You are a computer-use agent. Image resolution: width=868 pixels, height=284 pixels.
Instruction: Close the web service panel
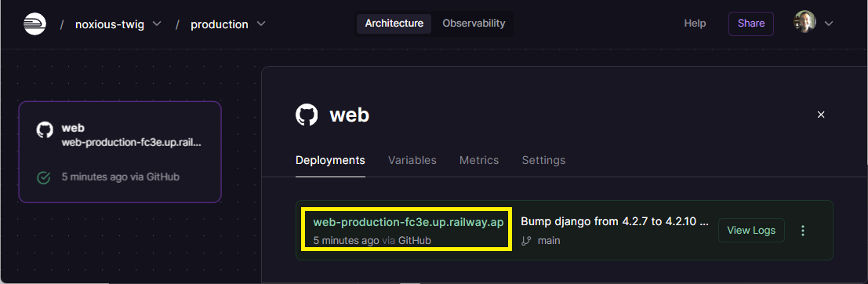pyautogui.click(x=821, y=115)
